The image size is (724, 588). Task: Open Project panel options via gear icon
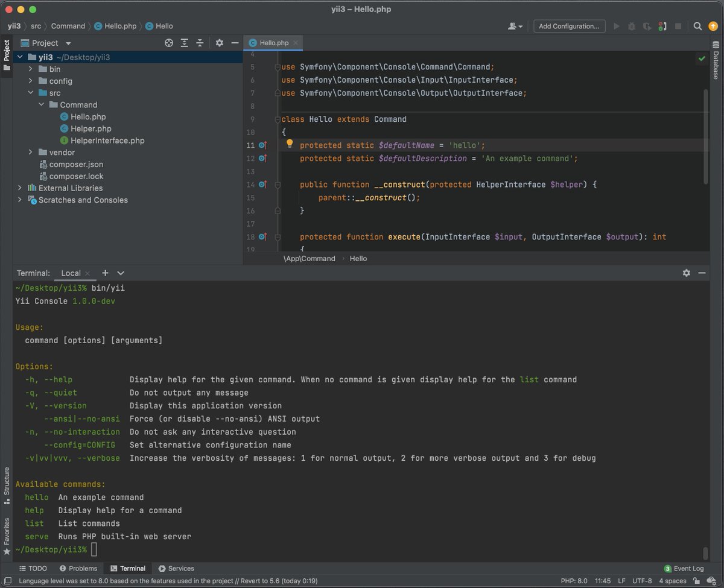(218, 43)
